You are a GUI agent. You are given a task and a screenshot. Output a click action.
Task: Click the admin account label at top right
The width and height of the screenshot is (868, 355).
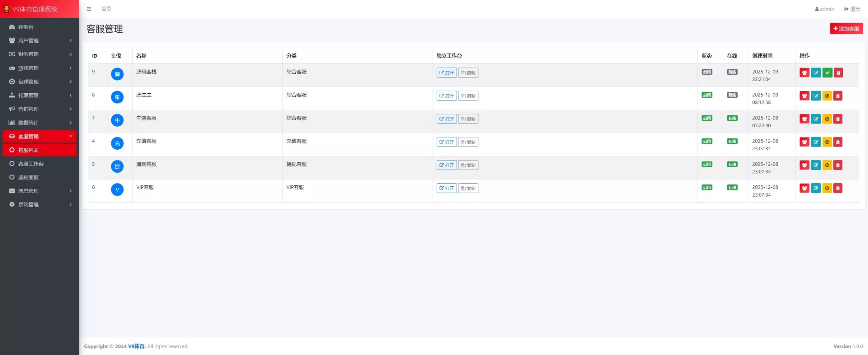pyautogui.click(x=824, y=9)
